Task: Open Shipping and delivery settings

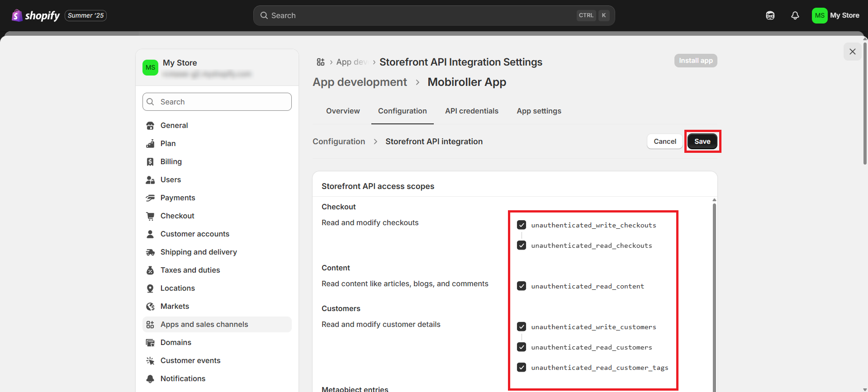Action: click(217, 252)
